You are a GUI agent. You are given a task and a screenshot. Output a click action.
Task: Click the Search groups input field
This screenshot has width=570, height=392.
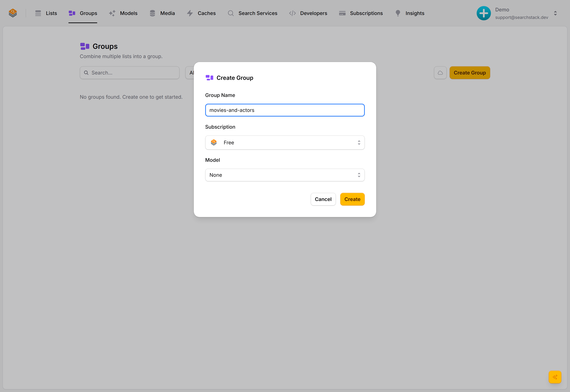click(130, 73)
